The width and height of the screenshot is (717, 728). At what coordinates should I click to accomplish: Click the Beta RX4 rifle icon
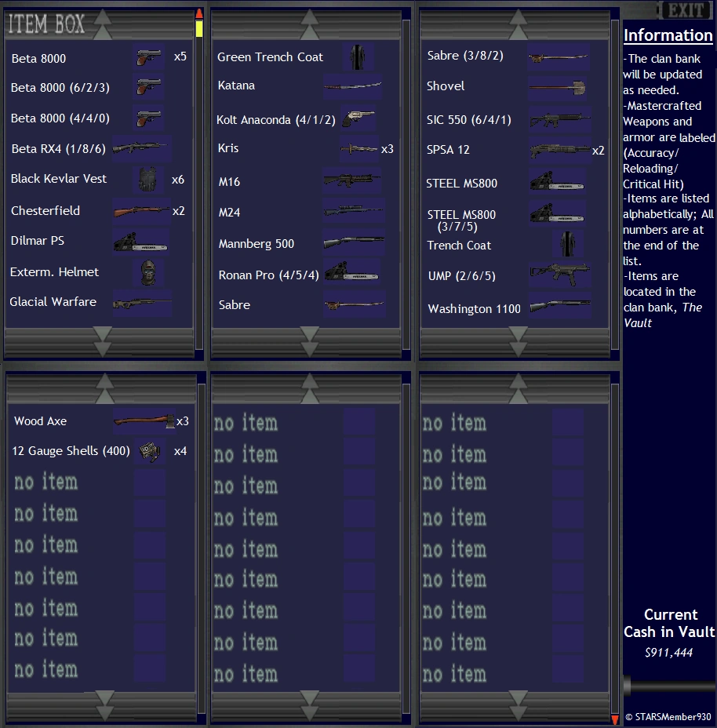pos(142,148)
